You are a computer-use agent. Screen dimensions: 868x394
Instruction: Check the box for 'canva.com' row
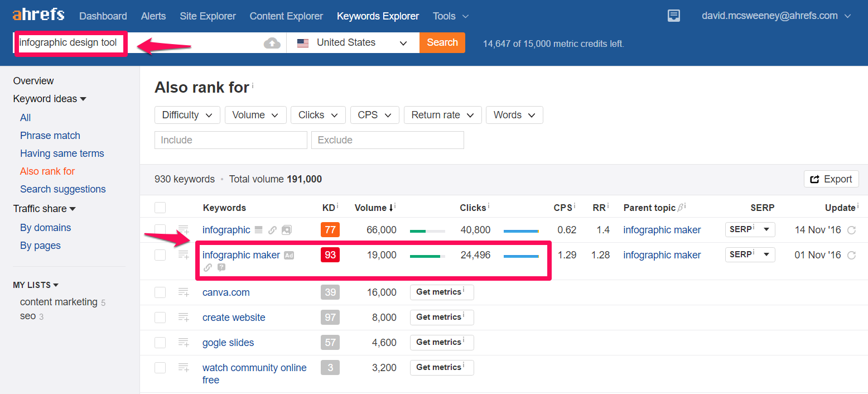160,292
